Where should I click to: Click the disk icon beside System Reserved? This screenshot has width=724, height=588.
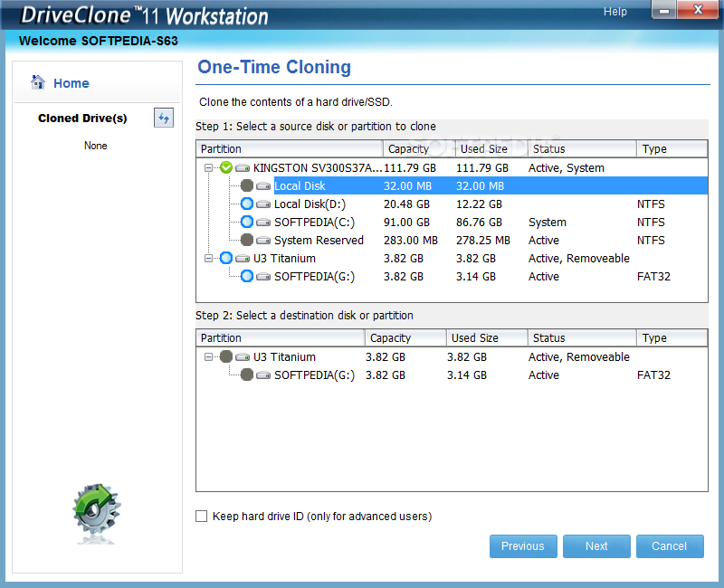coord(263,241)
